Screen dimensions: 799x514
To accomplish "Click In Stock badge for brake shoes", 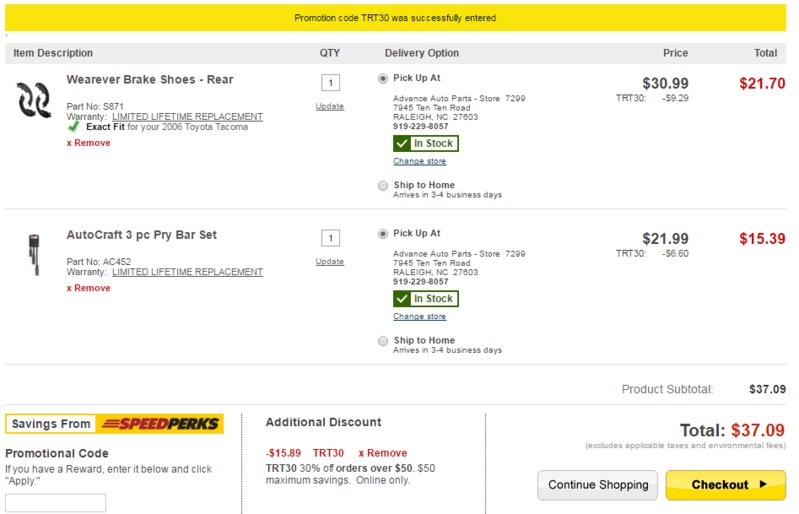I will [425, 144].
